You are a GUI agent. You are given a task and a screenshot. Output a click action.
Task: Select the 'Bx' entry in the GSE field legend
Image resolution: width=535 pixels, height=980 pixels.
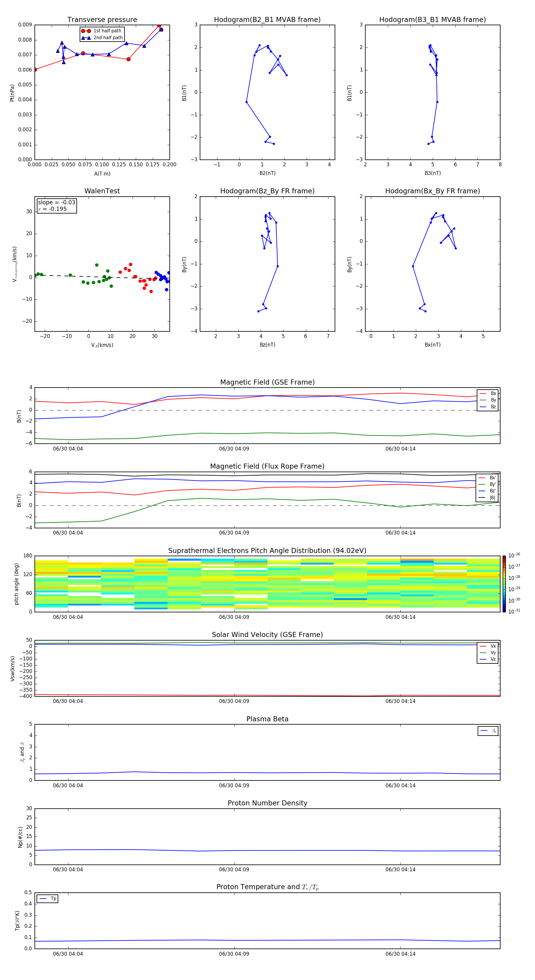488,393
